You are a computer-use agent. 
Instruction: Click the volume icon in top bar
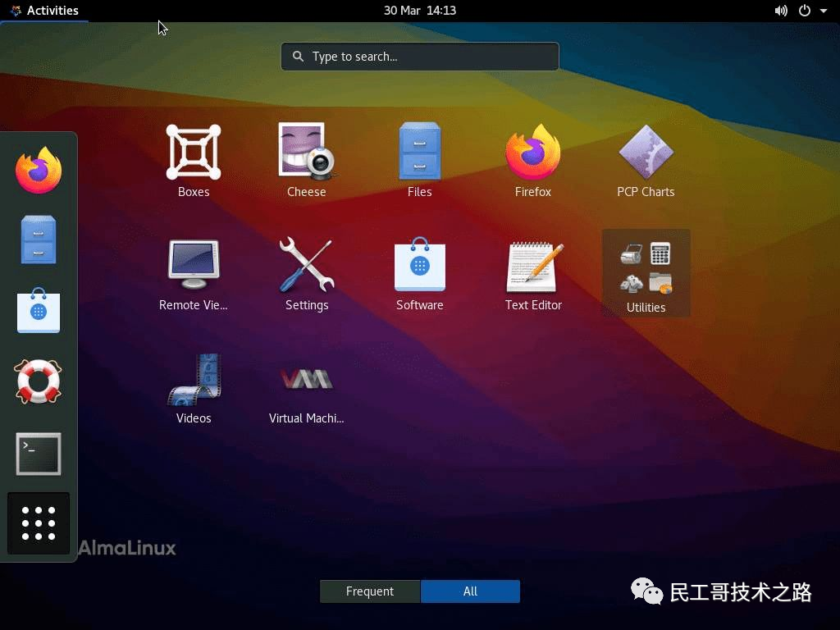(781, 11)
